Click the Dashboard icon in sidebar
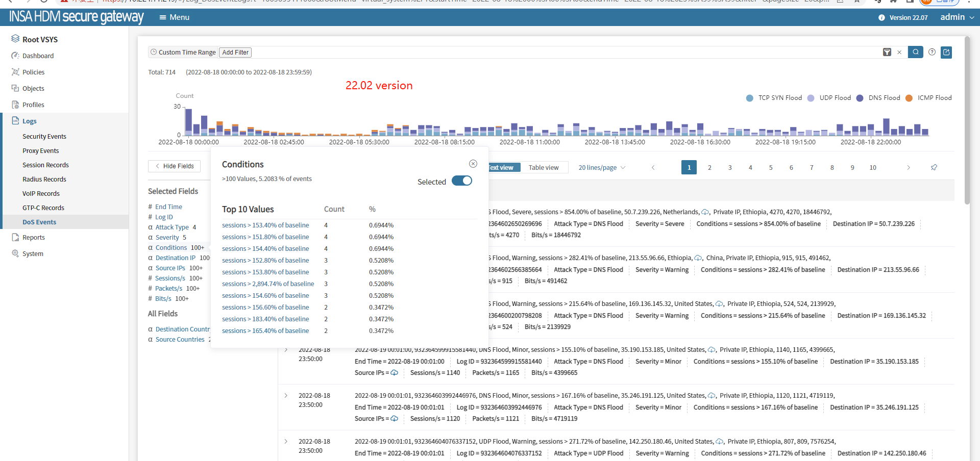The width and height of the screenshot is (980, 461). click(x=15, y=56)
